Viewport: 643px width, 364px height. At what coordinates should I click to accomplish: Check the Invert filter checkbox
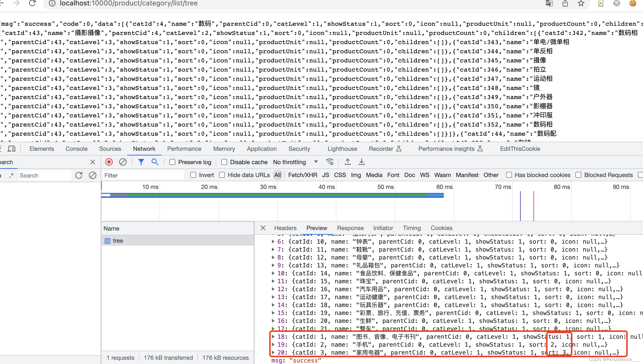pyautogui.click(x=193, y=175)
